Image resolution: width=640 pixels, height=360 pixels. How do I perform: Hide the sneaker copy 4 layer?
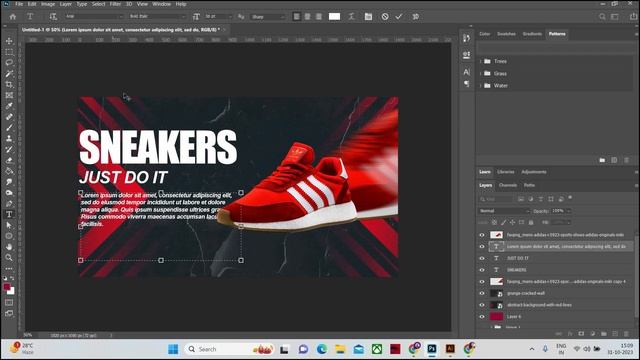coord(482,282)
